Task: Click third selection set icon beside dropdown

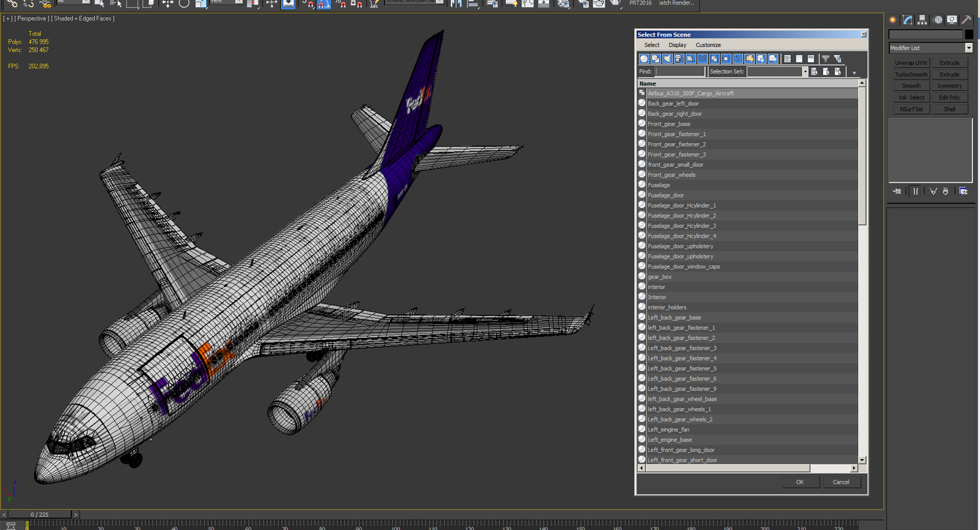Action: [x=838, y=72]
